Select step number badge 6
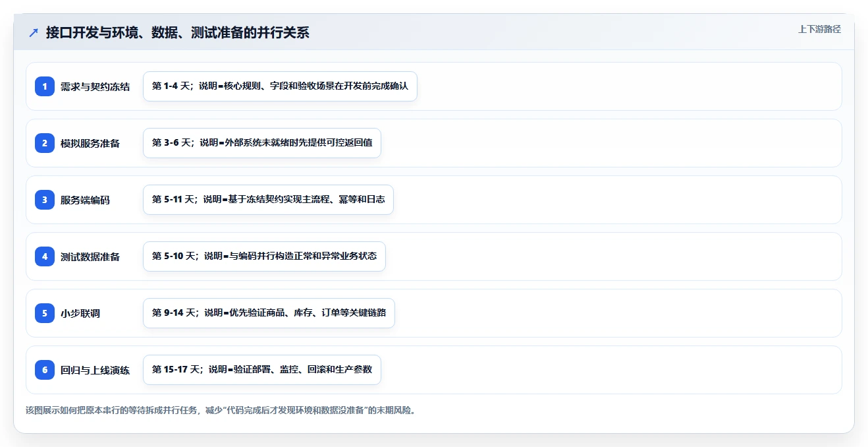The image size is (868, 447). click(x=45, y=370)
